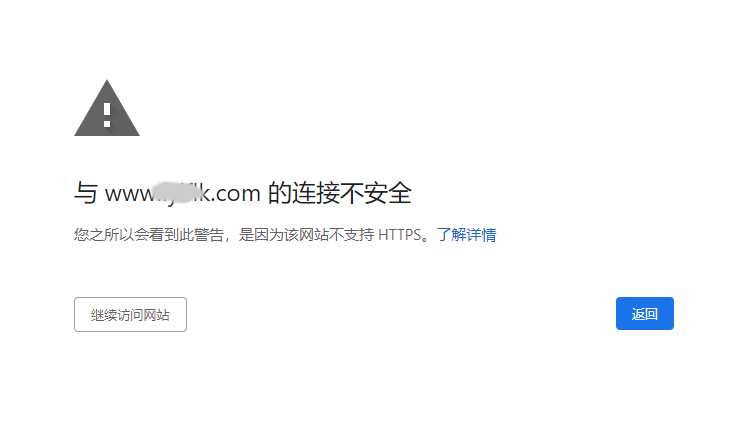This screenshot has width=741, height=448.
Task: Click the 与 character starting the heading
Action: (86, 193)
